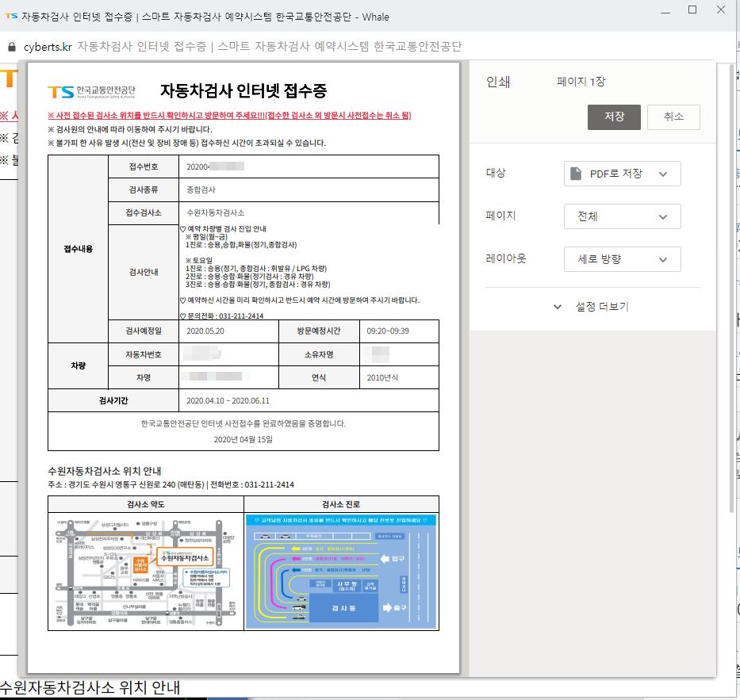Click the lock icon beside cyberts.kr

[12, 47]
